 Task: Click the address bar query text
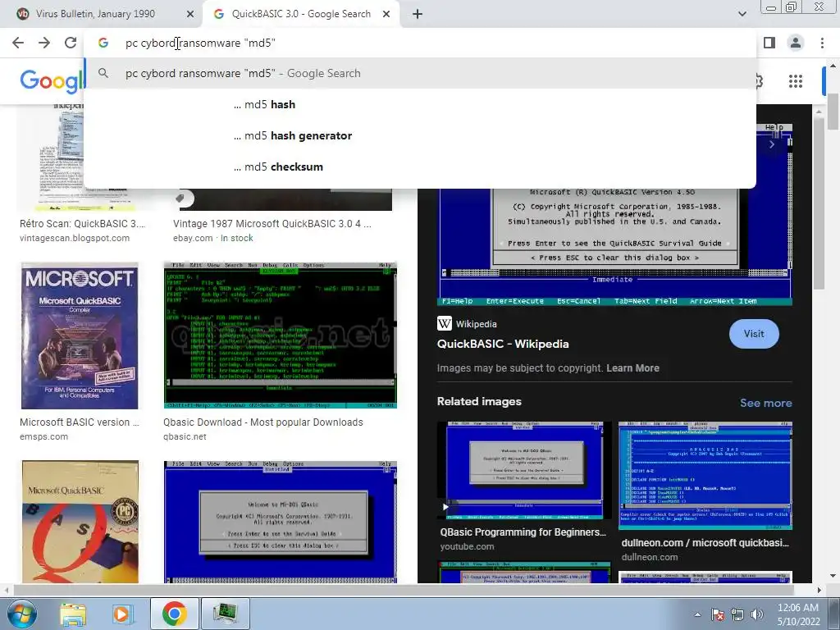pos(200,43)
